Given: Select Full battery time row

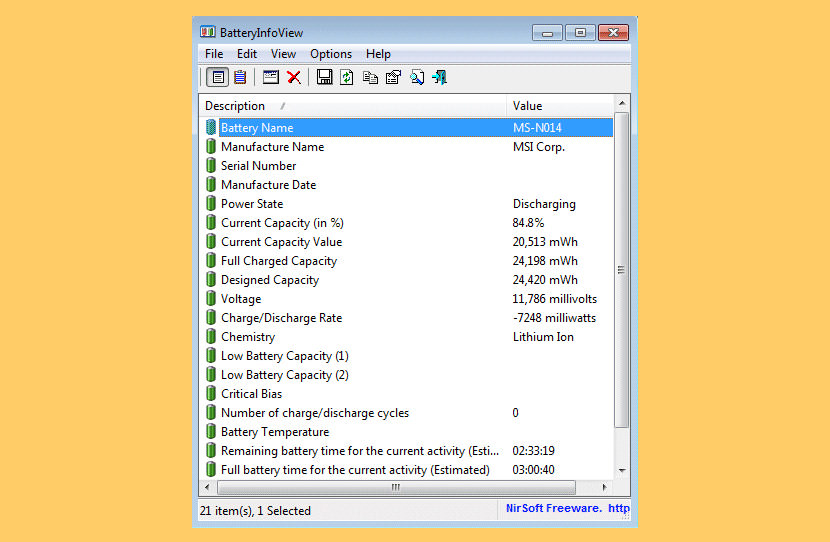Looking at the screenshot, I should (x=407, y=470).
